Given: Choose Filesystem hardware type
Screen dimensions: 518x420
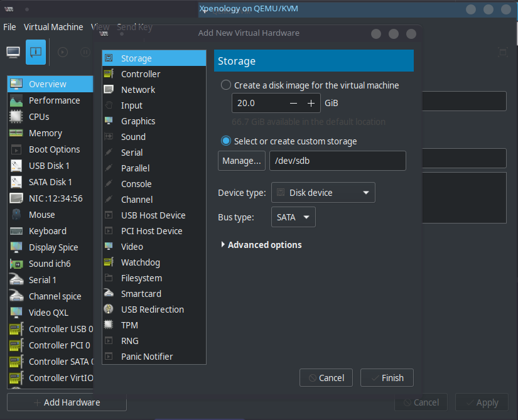Looking at the screenshot, I should pyautogui.click(x=154, y=278).
